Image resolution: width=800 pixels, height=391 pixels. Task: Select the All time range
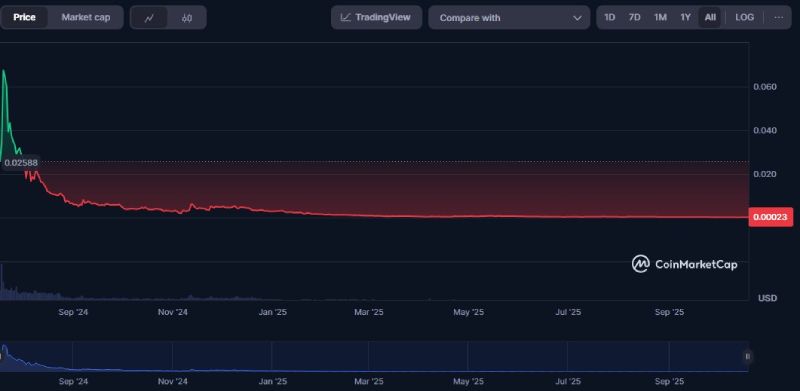pos(710,17)
